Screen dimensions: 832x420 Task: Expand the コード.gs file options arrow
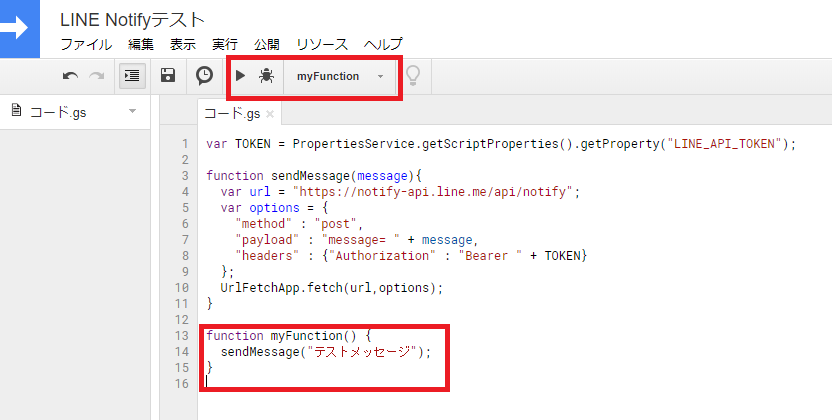click(133, 111)
